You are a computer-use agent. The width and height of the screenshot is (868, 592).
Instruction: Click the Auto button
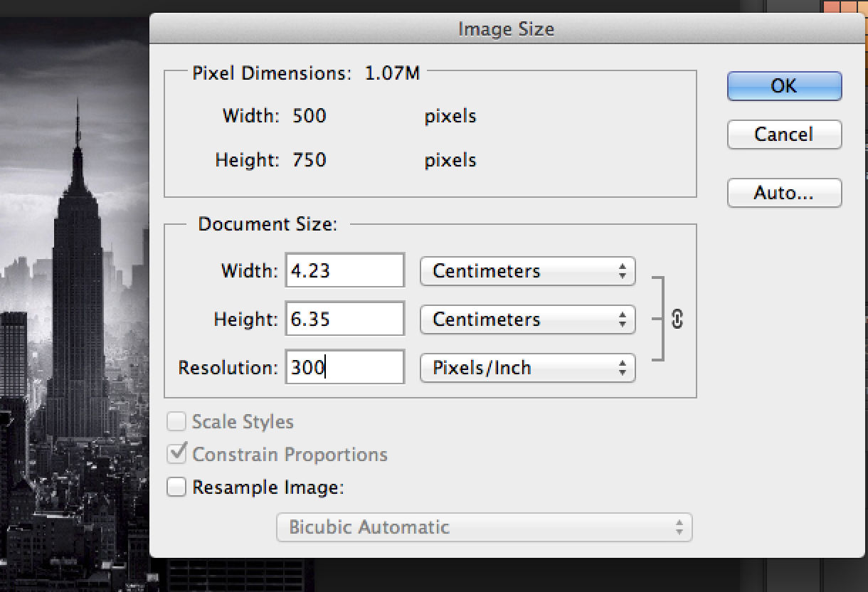coord(783,193)
